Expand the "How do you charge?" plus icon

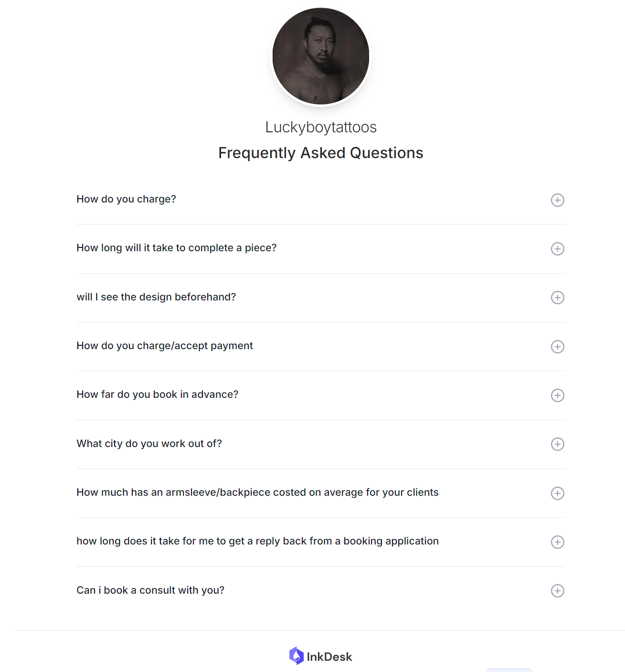click(557, 200)
